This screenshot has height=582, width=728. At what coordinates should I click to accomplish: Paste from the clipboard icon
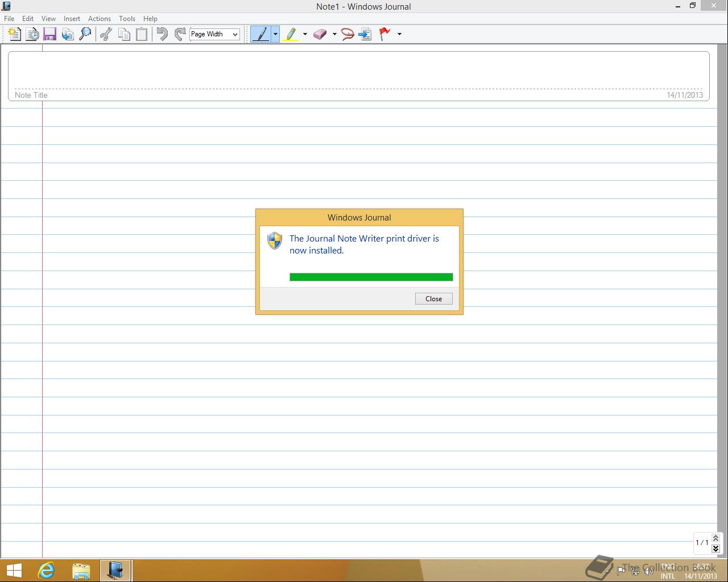tap(141, 34)
